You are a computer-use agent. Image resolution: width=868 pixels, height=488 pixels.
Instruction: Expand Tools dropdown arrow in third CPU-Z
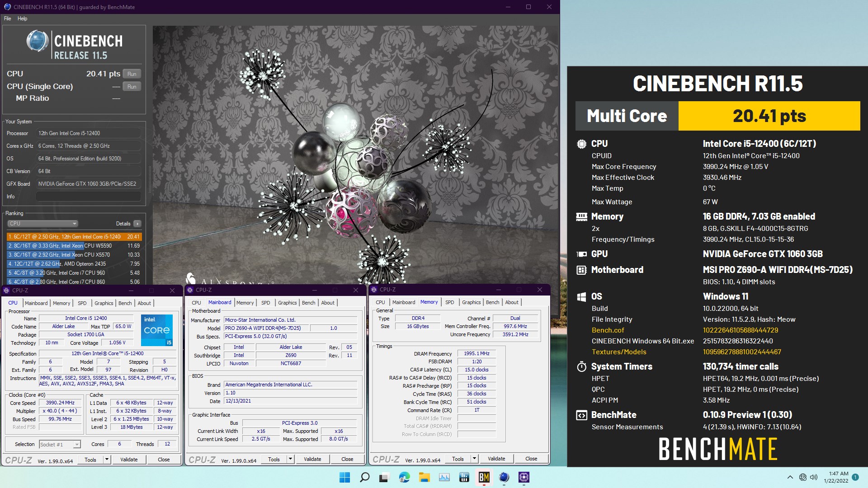(x=475, y=459)
